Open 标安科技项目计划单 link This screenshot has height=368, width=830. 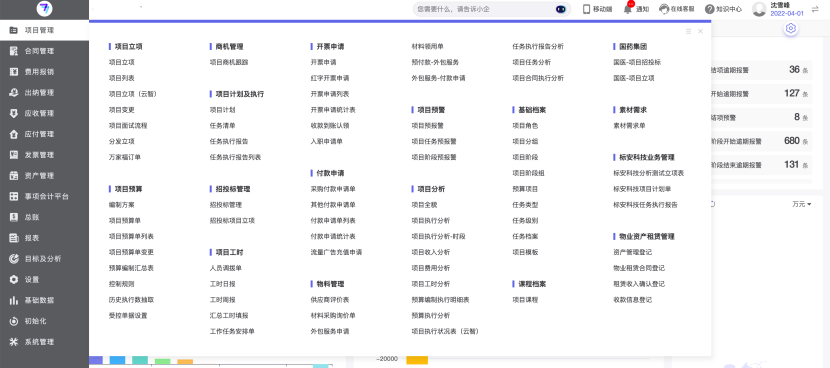tap(642, 189)
